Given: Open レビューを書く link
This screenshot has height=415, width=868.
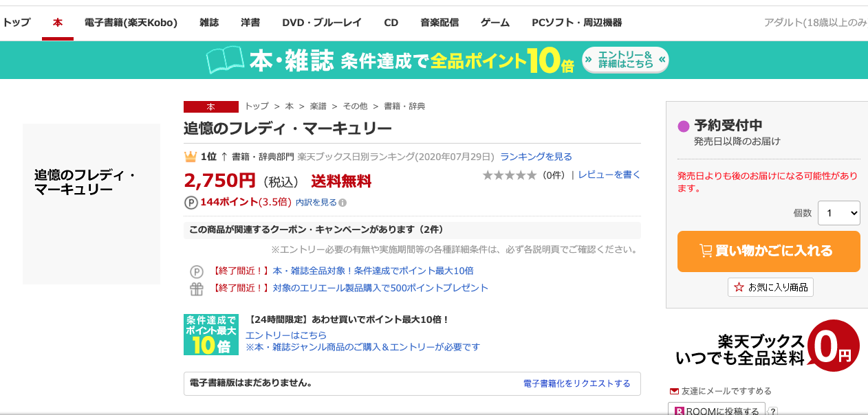Looking at the screenshot, I should [609, 175].
